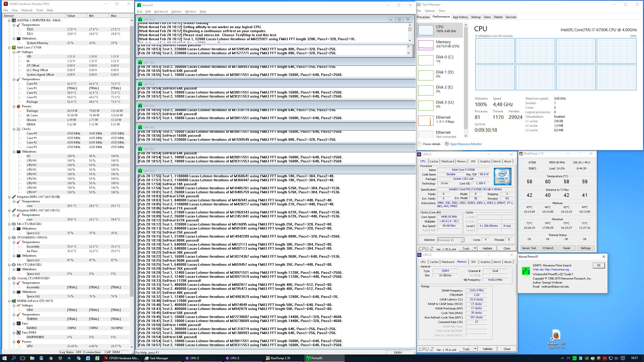Open the Services tab in Task Manager
Image resolution: width=644 pixels, height=362 pixels.
point(511,17)
